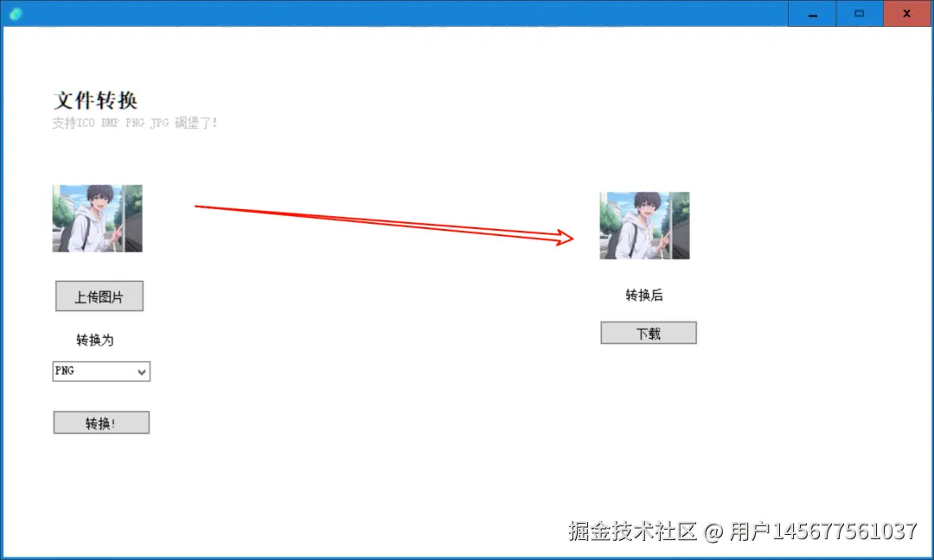Click the supported formats subtitle text
The width and height of the screenshot is (934, 560).
click(135, 123)
